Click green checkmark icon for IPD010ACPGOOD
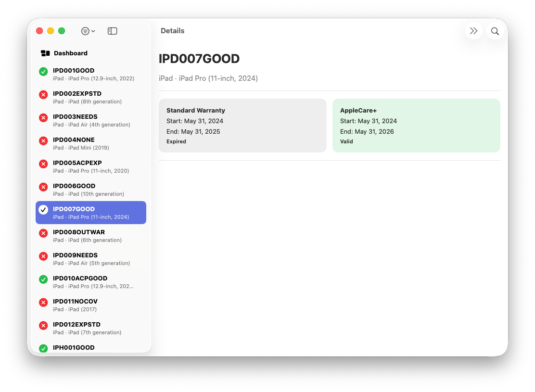535x392 pixels. pos(43,279)
